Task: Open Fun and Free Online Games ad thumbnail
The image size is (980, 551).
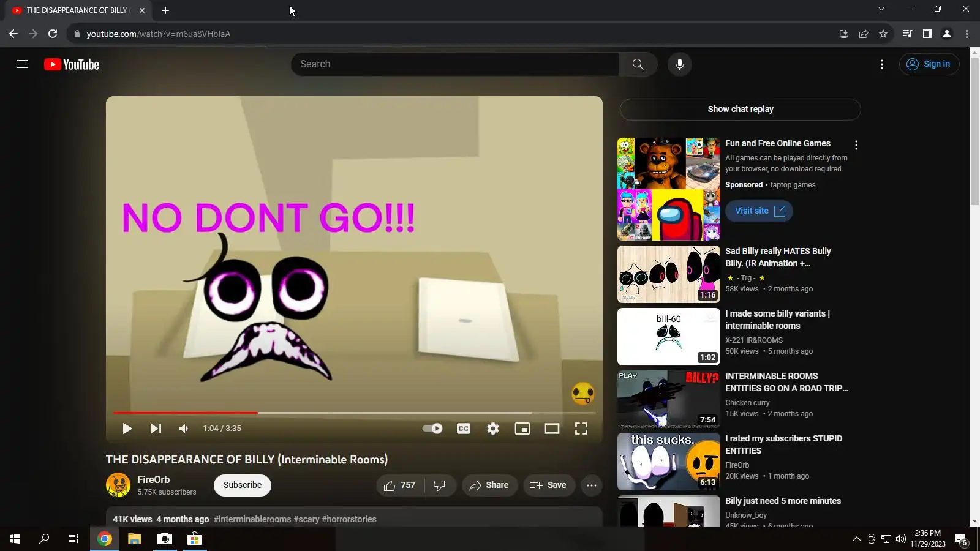Action: pos(669,189)
